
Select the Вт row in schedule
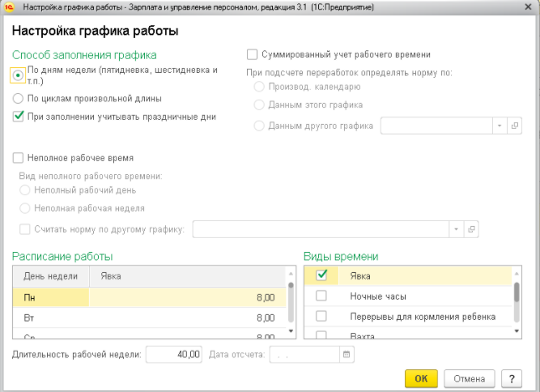(x=150, y=317)
